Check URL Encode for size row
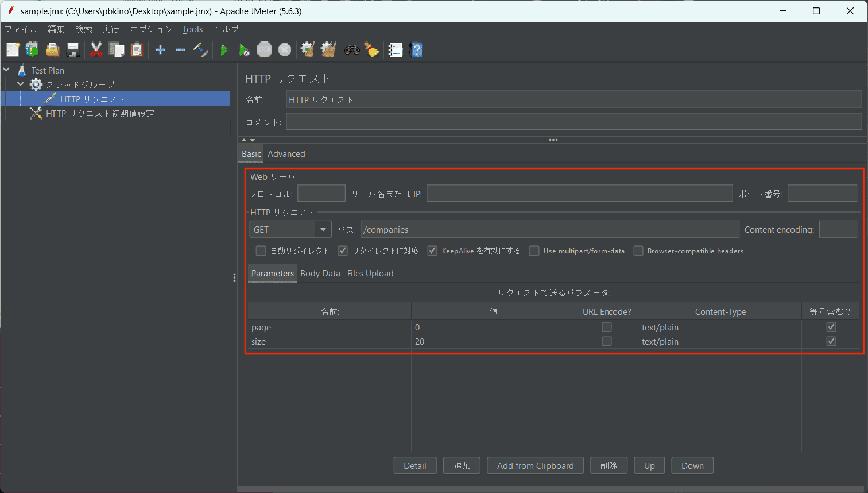 606,341
